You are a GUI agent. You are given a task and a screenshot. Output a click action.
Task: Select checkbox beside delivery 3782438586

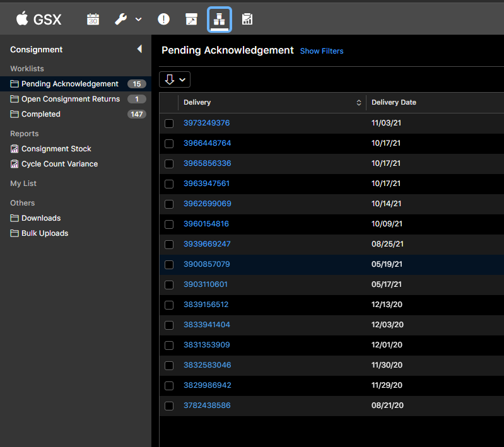coord(169,406)
